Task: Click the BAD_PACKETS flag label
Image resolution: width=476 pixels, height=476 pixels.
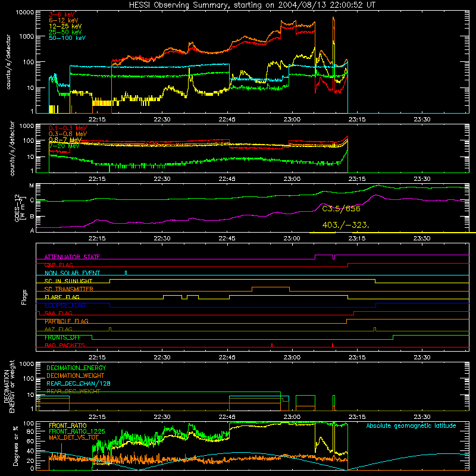Action: [65, 345]
